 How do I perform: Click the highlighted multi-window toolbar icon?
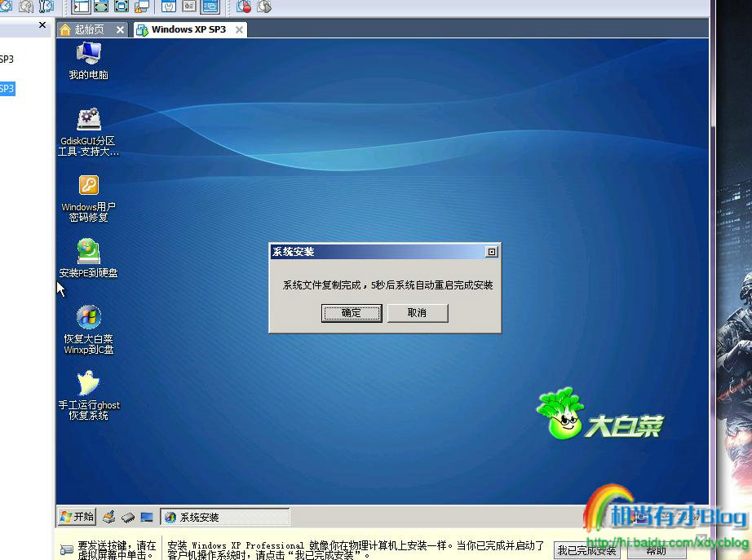[x=210, y=7]
